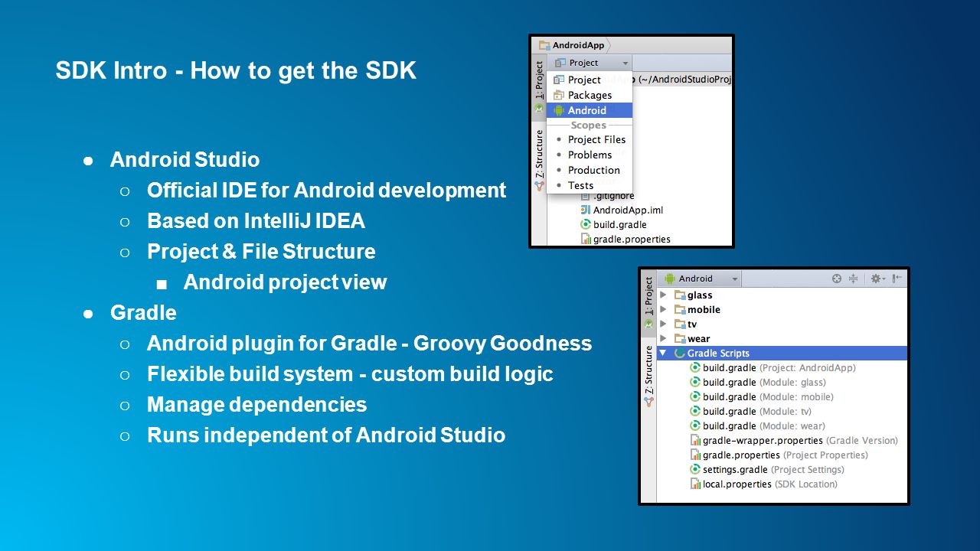Screen dimensions: 980x551
Task: Open the Android view selector dropdown above glass
Action: tap(701, 279)
